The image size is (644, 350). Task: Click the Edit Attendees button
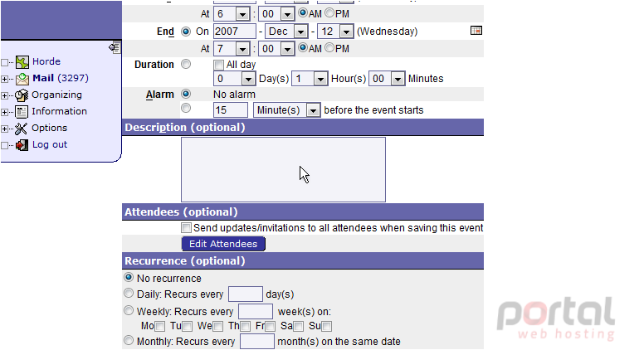coord(223,244)
